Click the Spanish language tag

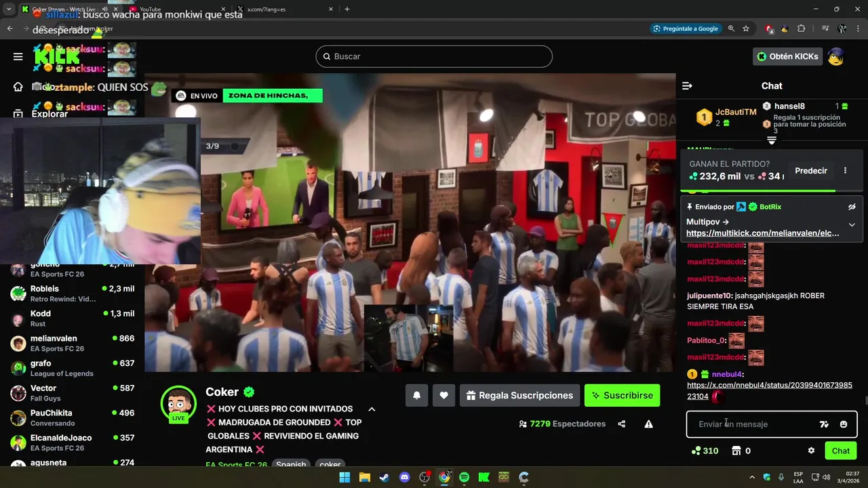click(x=291, y=464)
